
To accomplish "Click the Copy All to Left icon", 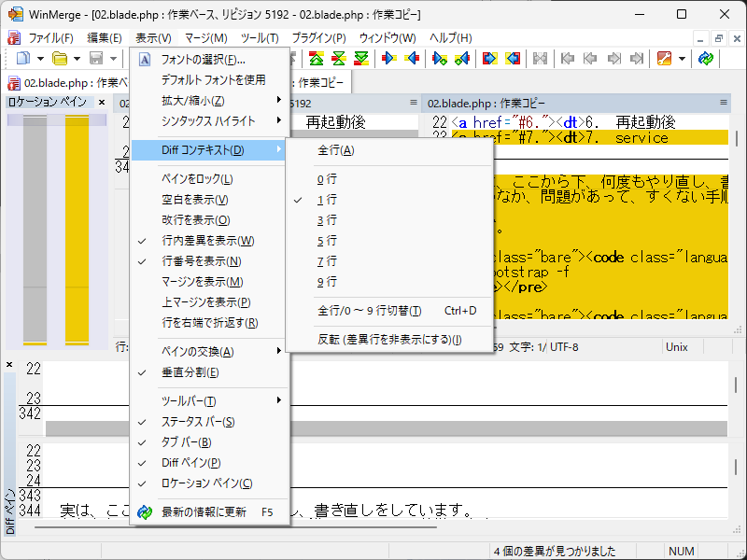I will tap(513, 59).
